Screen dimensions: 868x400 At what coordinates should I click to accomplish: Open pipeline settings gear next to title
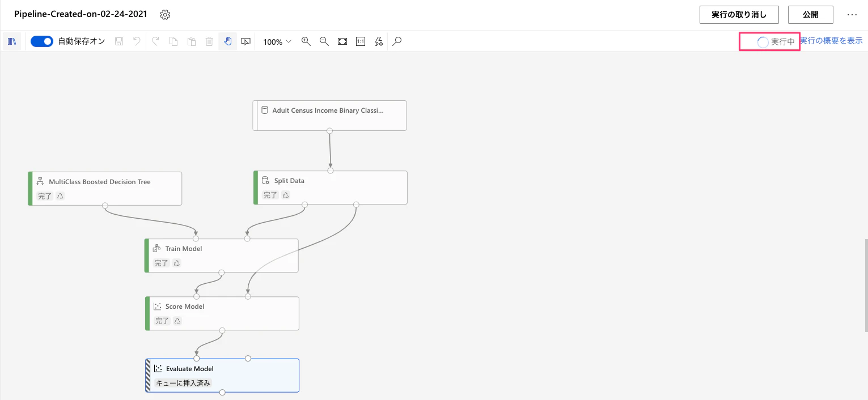pos(165,15)
